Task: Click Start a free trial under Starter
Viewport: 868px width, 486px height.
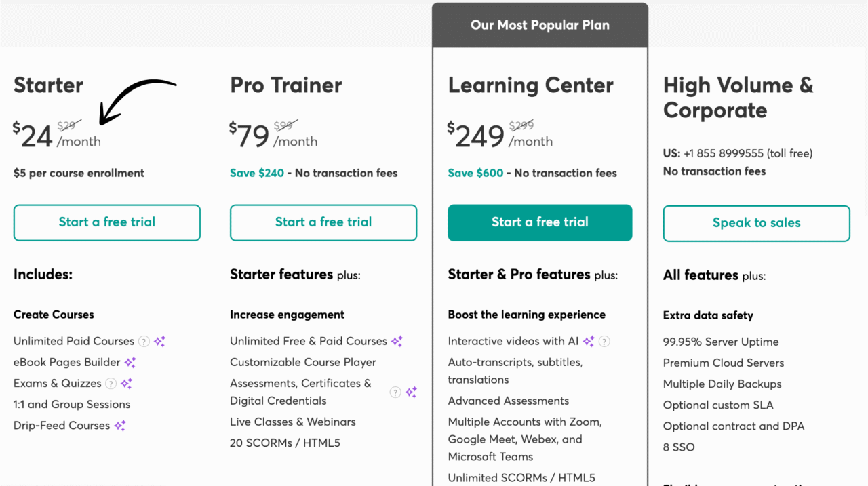Action: 106,222
